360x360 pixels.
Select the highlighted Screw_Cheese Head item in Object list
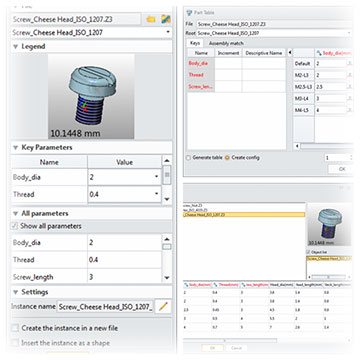328,258
